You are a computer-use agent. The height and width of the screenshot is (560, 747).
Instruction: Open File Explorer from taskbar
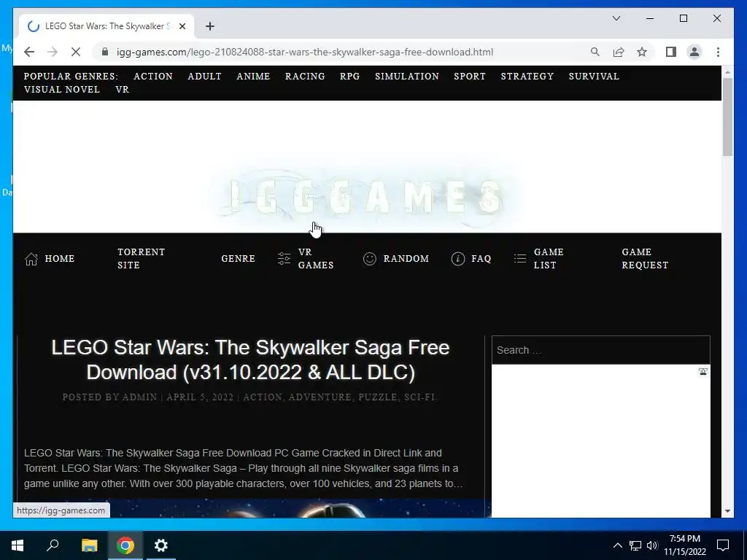[x=89, y=545]
